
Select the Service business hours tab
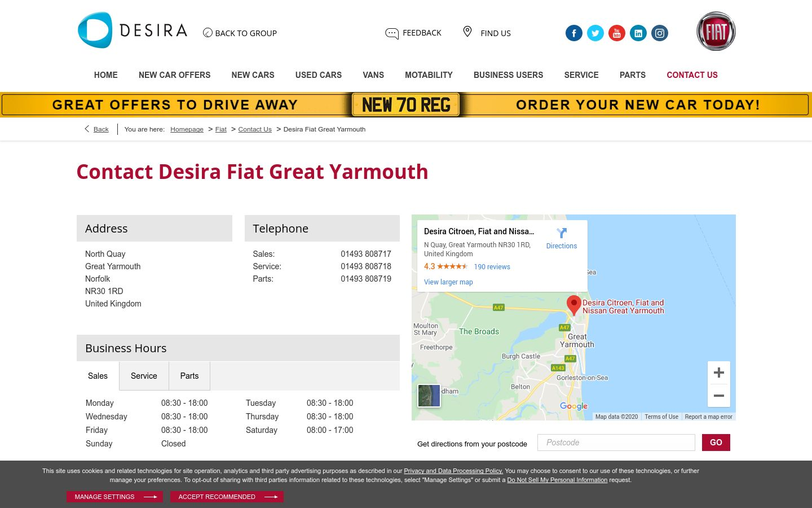point(144,376)
